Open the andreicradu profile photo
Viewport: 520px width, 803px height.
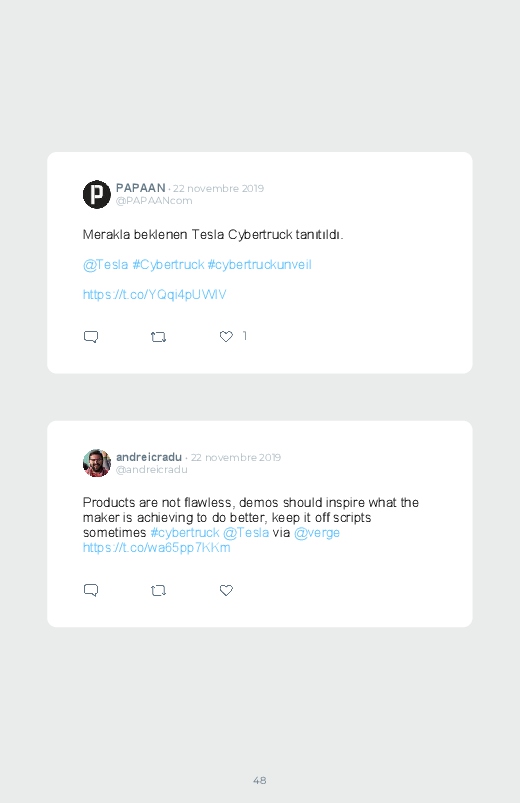click(97, 463)
